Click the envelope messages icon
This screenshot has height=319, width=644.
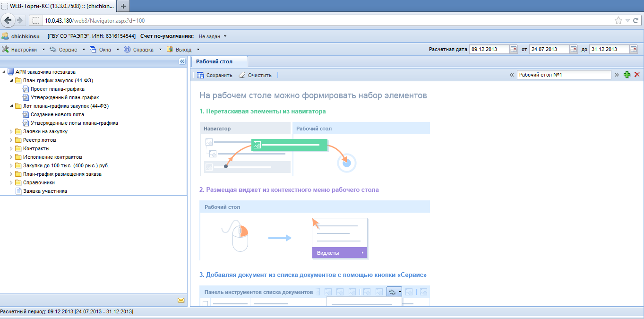point(181,300)
